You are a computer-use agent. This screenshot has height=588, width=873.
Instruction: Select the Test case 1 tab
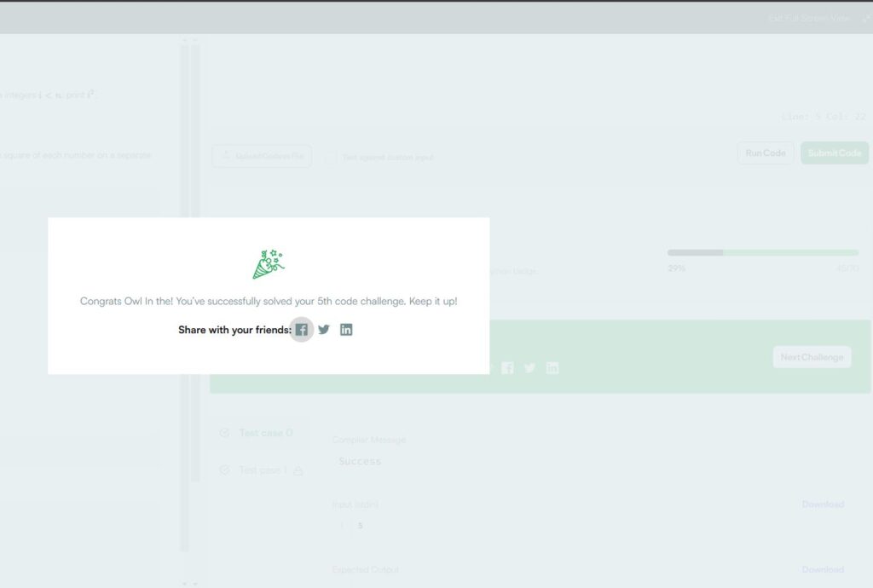(263, 470)
